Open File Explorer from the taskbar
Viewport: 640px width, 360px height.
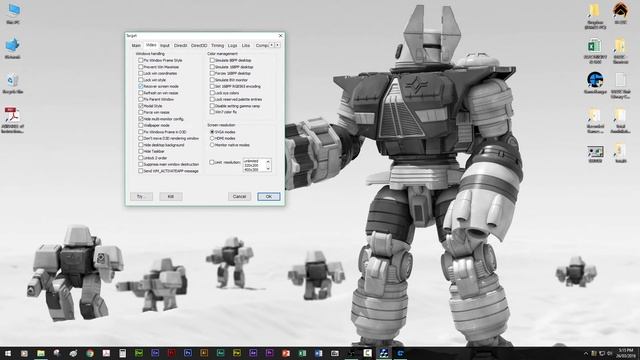point(41,353)
